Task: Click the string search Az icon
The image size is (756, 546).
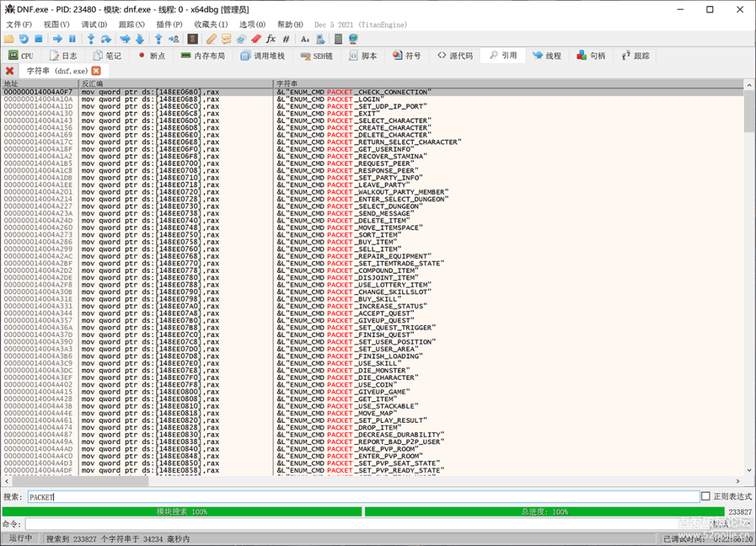Action: point(305,39)
